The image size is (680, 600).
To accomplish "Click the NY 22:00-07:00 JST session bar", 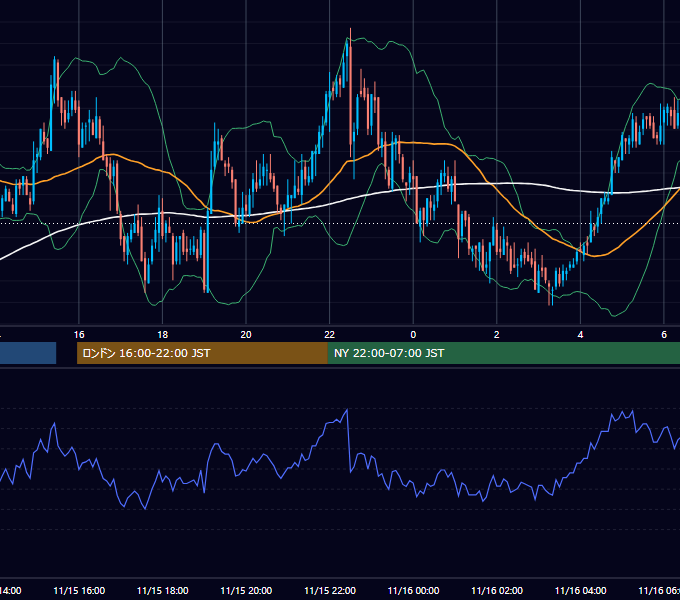I will 503,353.
